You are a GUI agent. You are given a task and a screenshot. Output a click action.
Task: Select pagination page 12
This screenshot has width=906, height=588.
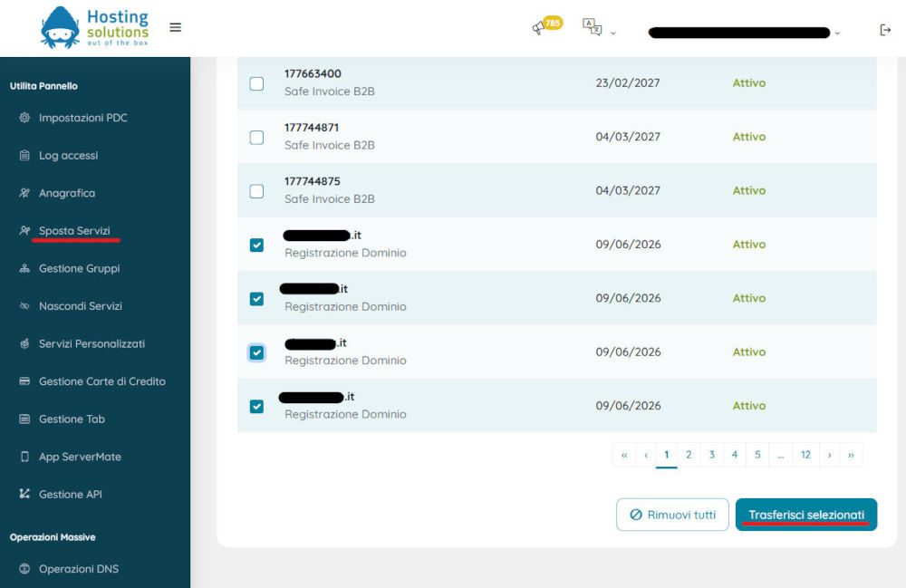pyautogui.click(x=805, y=455)
